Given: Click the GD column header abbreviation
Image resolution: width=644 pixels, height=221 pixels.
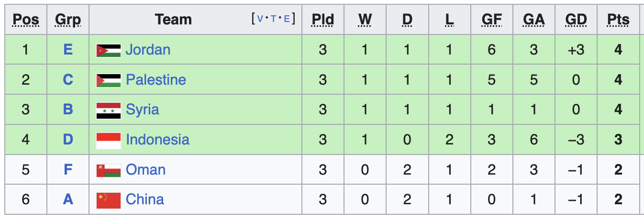Looking at the screenshot, I should (x=576, y=20).
